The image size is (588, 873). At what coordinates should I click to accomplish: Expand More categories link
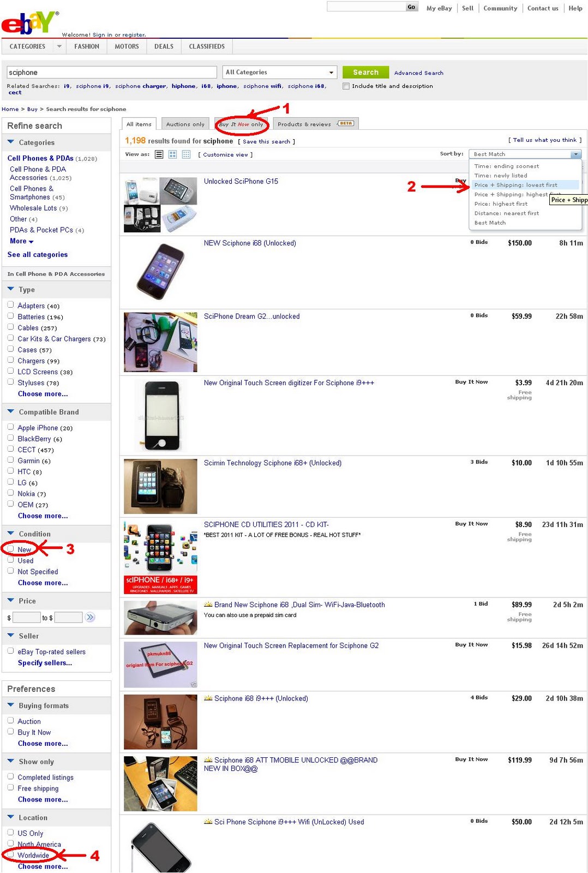(22, 241)
